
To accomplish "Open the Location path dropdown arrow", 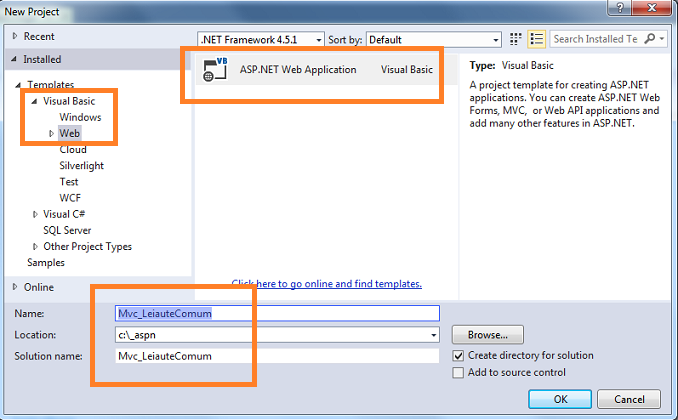I will [433, 335].
